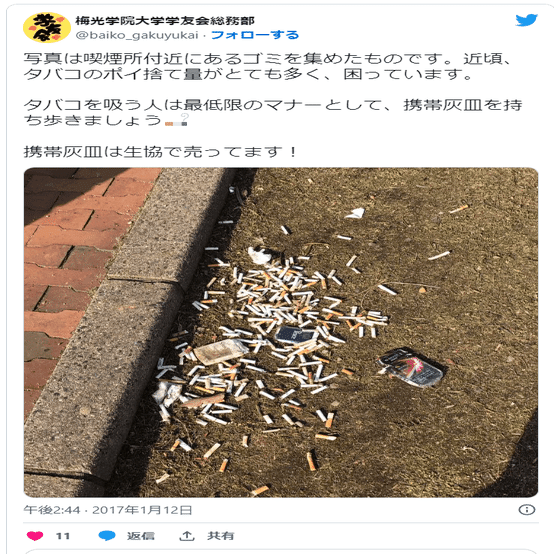This screenshot has height=554, width=554.
Task: Open the tweet info circle icon
Action: 527,509
